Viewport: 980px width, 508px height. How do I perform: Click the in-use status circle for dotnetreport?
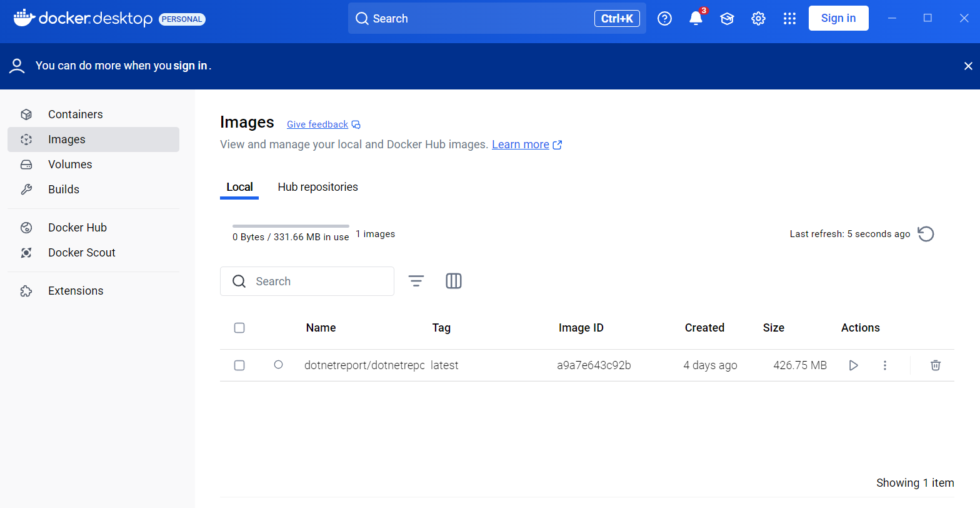279,365
